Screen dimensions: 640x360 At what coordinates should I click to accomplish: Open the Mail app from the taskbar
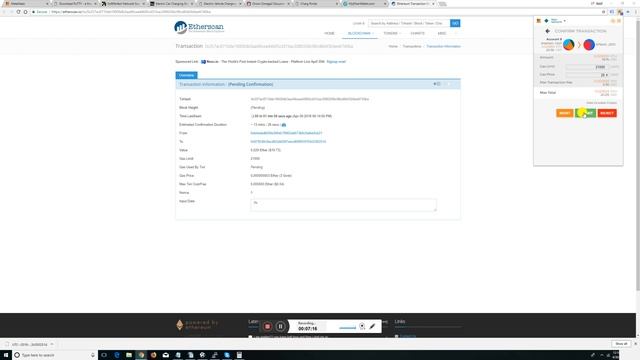pyautogui.click(x=166, y=355)
